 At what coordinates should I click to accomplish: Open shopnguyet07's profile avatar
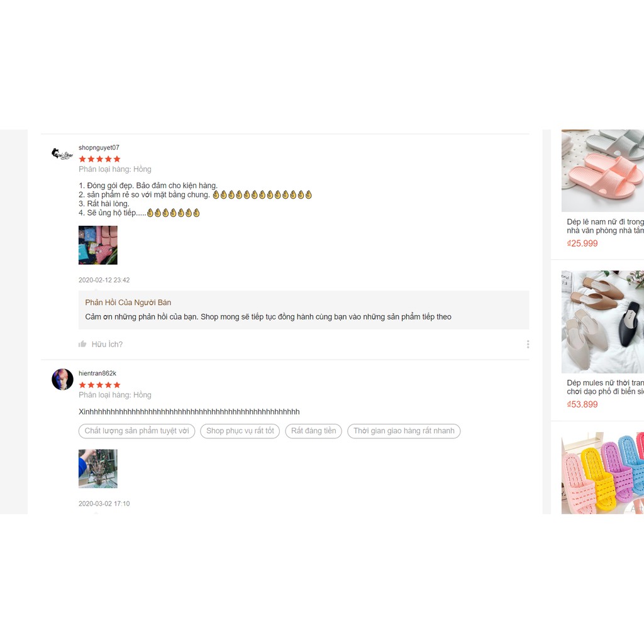point(62,154)
